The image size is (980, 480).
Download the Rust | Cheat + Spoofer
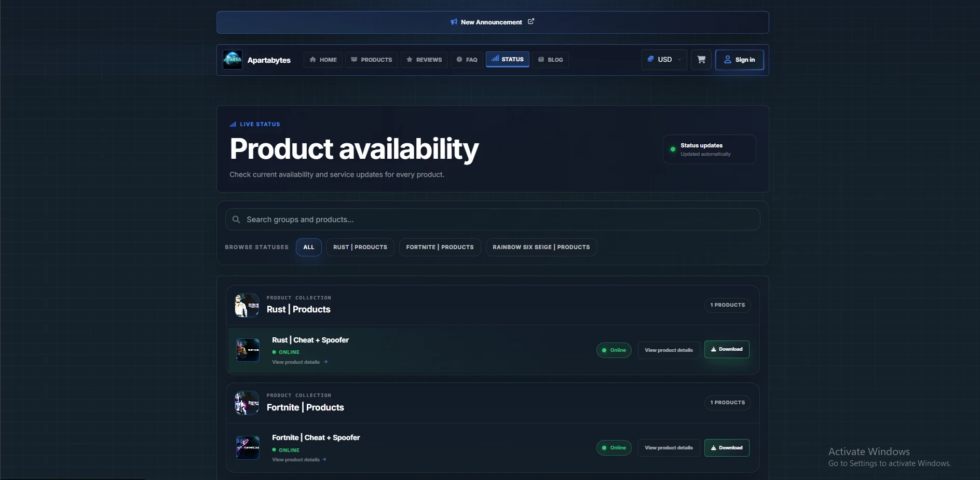(727, 349)
